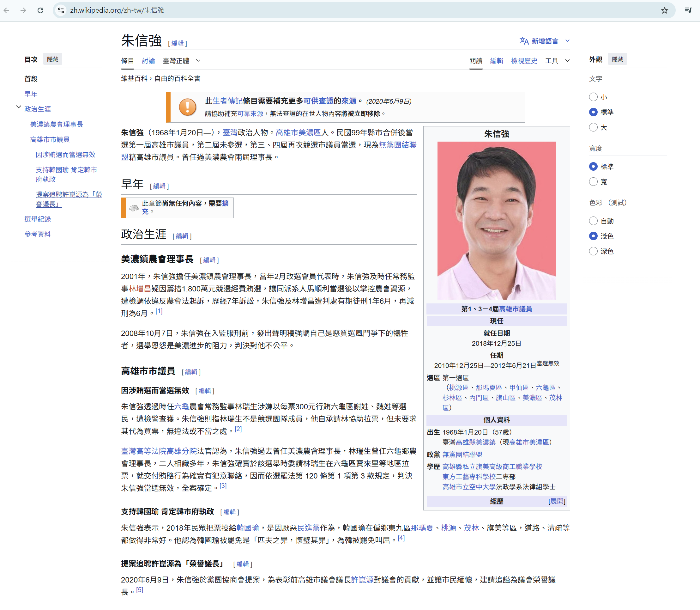
Task: Click the 朱信強 portrait photo
Action: (x=496, y=220)
